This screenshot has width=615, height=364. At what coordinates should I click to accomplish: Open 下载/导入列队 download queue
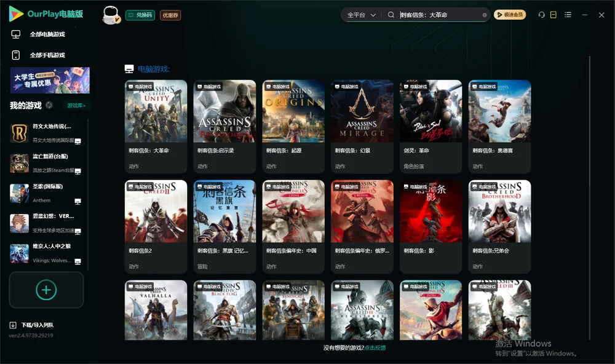coord(31,325)
